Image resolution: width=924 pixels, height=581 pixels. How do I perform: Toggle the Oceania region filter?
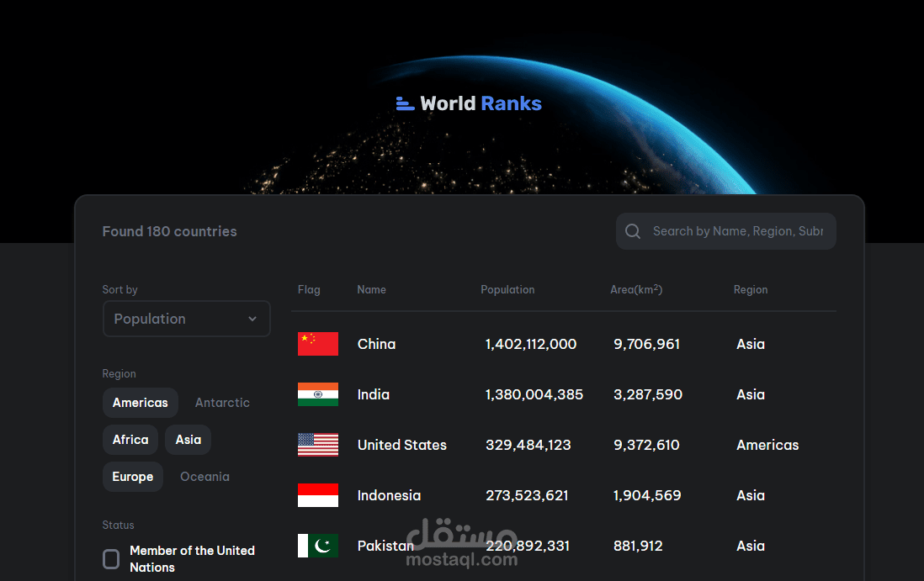click(204, 476)
